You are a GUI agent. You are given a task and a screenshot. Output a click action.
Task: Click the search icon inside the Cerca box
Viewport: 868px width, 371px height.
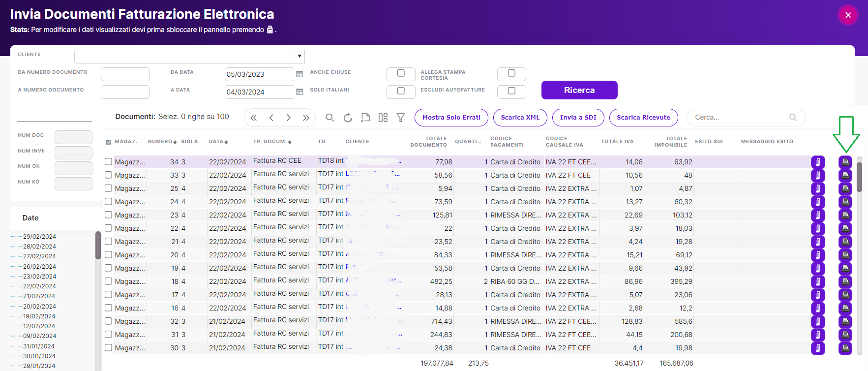pyautogui.click(x=793, y=117)
